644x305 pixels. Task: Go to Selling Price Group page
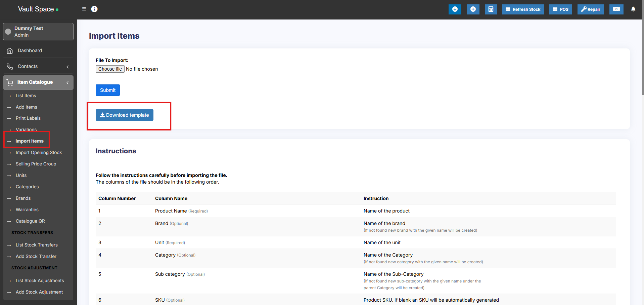pos(36,164)
